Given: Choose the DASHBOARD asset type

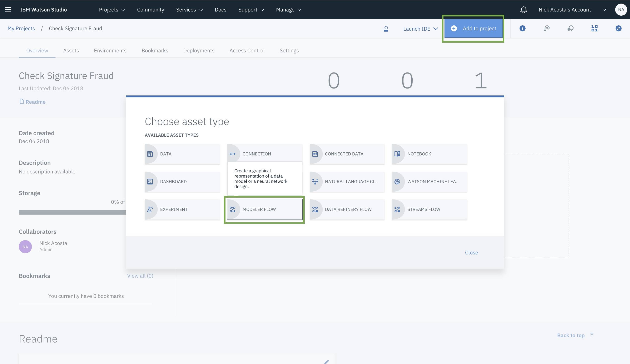Looking at the screenshot, I should coord(182,182).
